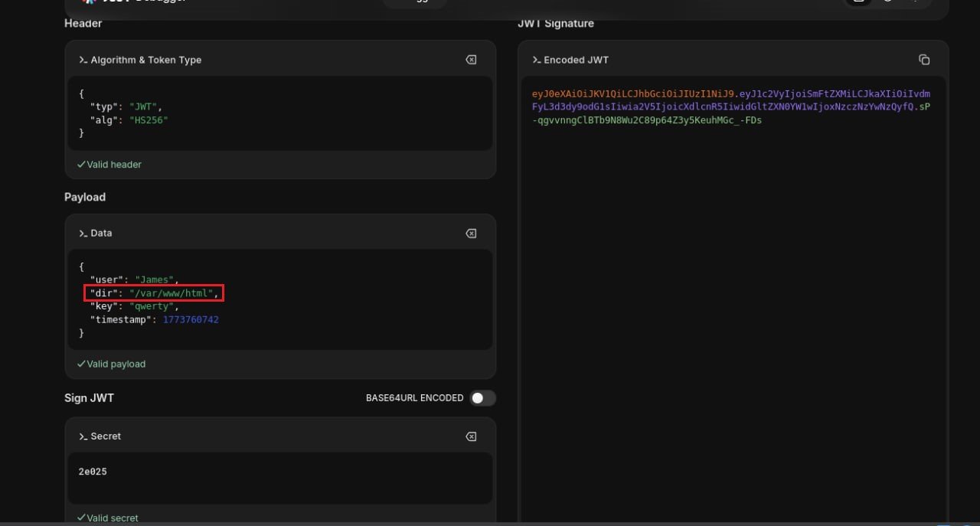Click the Valid secret status message
980x526 pixels.
112,518
